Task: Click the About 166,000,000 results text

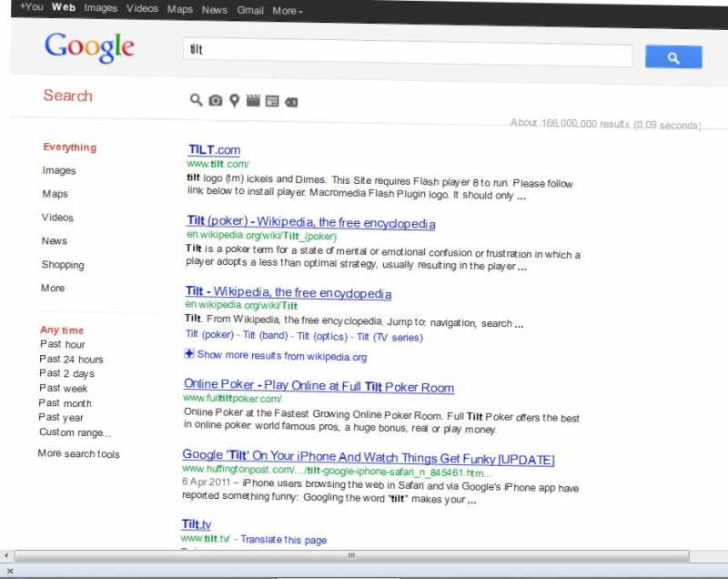Action: click(605, 124)
